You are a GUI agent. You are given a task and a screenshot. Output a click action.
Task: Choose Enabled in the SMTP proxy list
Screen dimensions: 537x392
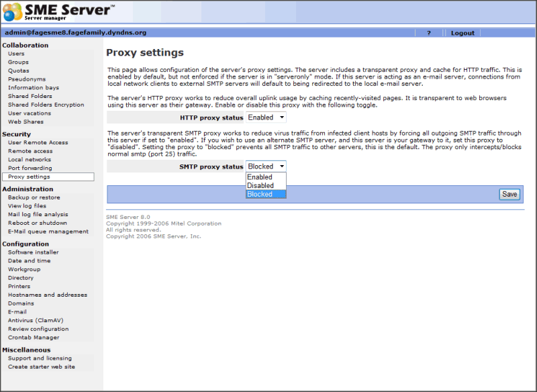pyautogui.click(x=266, y=177)
